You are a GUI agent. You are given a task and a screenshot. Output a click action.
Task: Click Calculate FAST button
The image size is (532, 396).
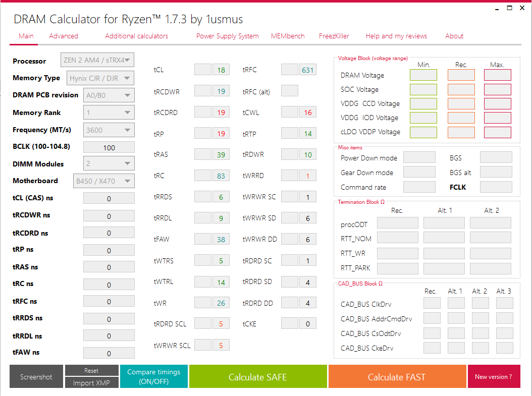click(x=397, y=377)
